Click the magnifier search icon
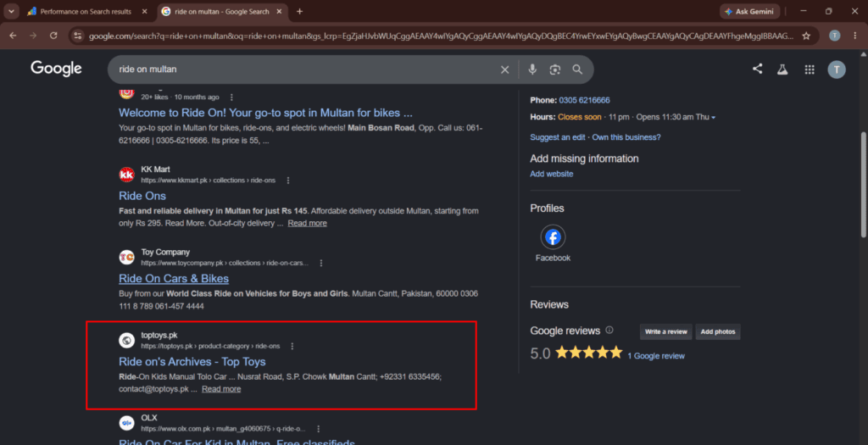The image size is (868, 445). pos(577,70)
